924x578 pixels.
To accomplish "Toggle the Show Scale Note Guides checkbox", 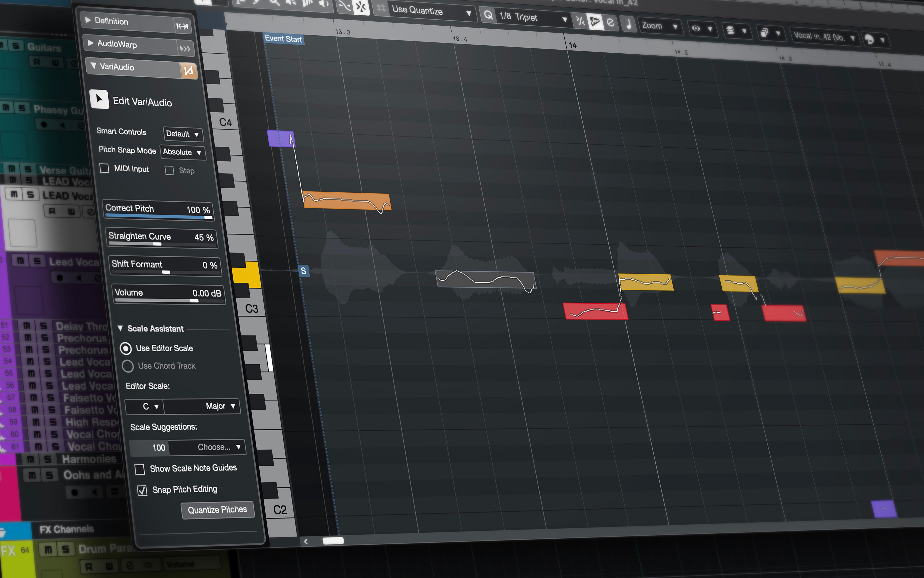I will click(140, 468).
